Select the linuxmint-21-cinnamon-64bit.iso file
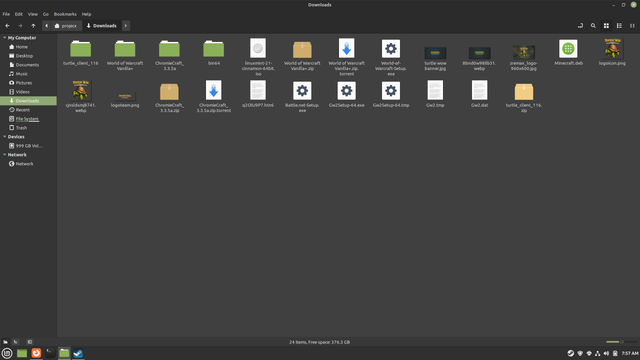Image resolution: width=640 pixels, height=360 pixels. [258, 57]
